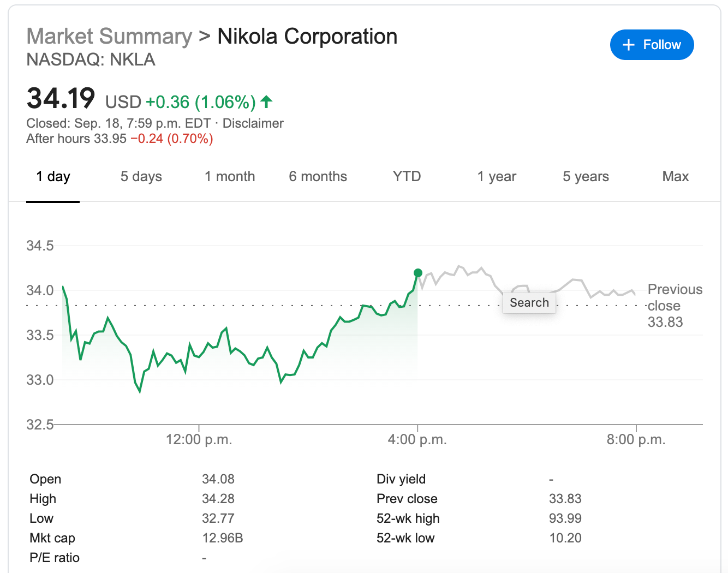Switch to the 1 month tab

pyautogui.click(x=230, y=177)
